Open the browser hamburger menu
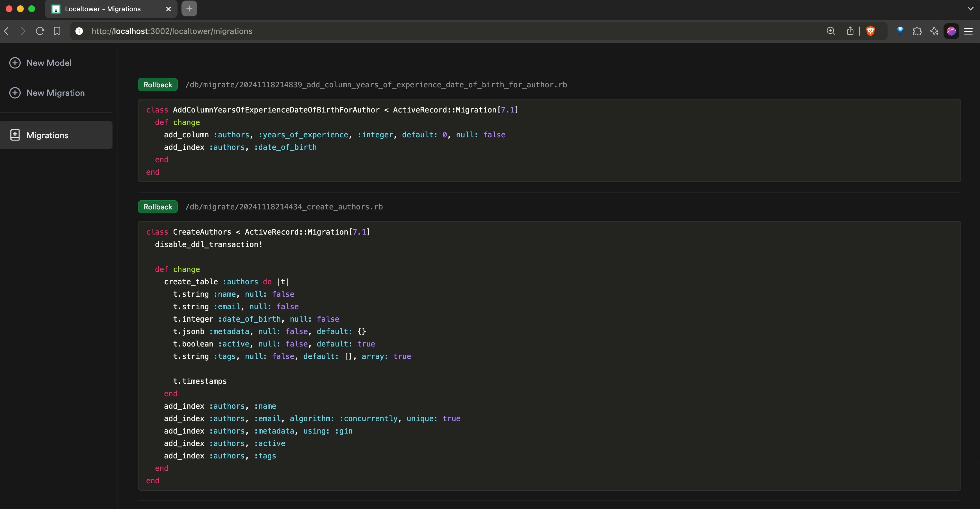The image size is (980, 509). [968, 31]
